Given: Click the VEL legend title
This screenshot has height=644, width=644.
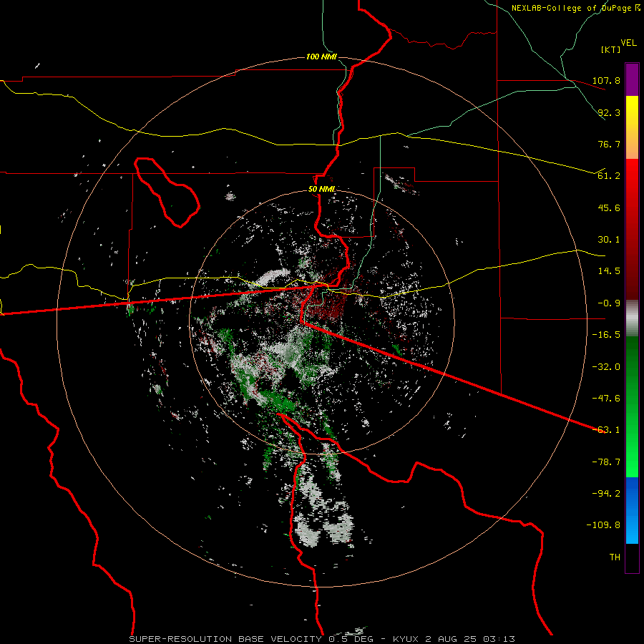Looking at the screenshot, I should [628, 42].
